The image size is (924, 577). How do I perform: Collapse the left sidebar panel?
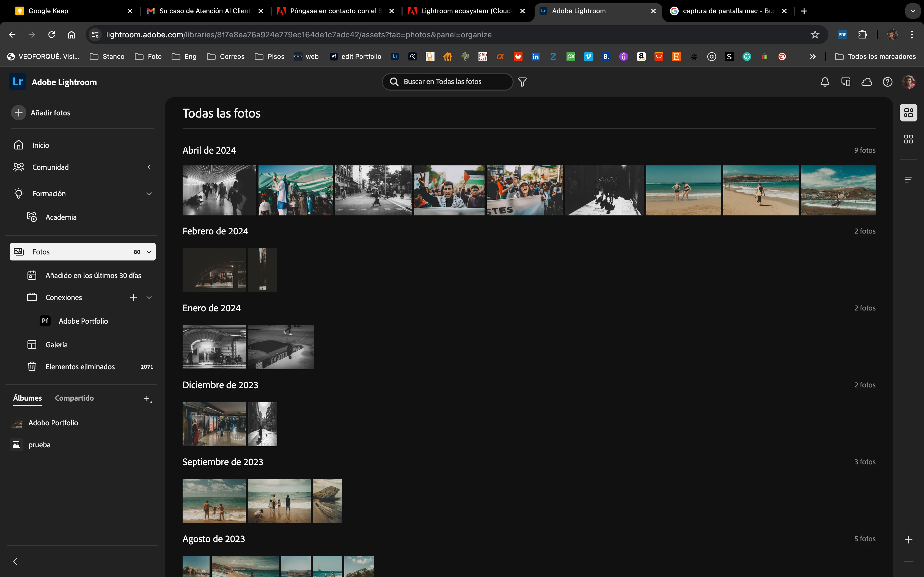[15, 561]
